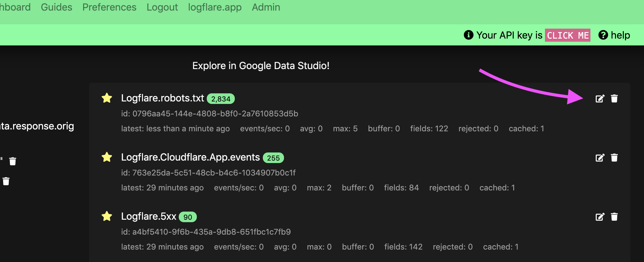The height and width of the screenshot is (262, 644).
Task: Edit the Logflare.robots.txt source
Action: point(600,99)
